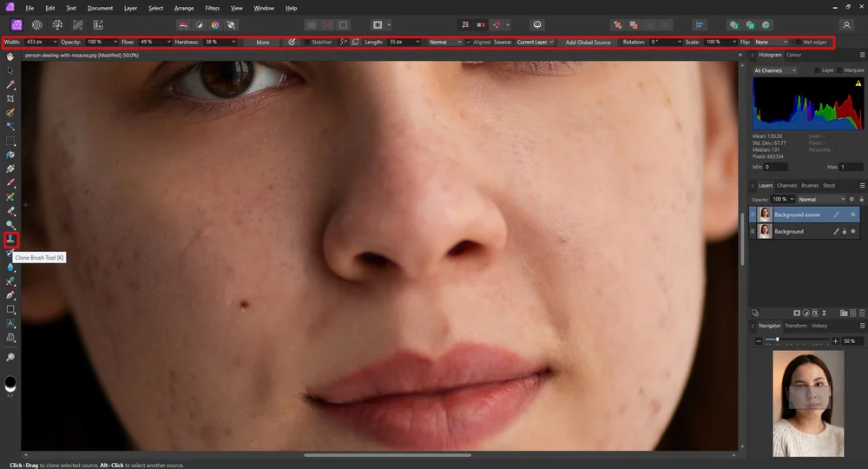Click the Navigator preview thumbnail

tap(808, 404)
